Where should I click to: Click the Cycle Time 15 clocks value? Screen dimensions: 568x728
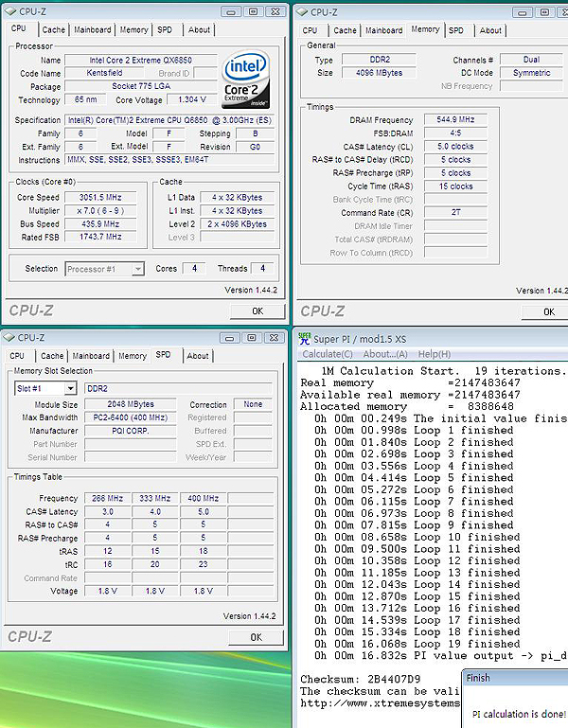(455, 186)
